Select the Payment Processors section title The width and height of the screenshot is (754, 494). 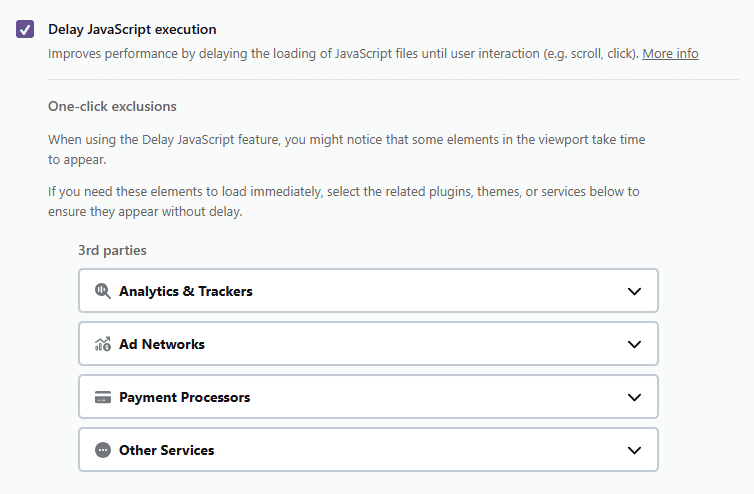(185, 397)
